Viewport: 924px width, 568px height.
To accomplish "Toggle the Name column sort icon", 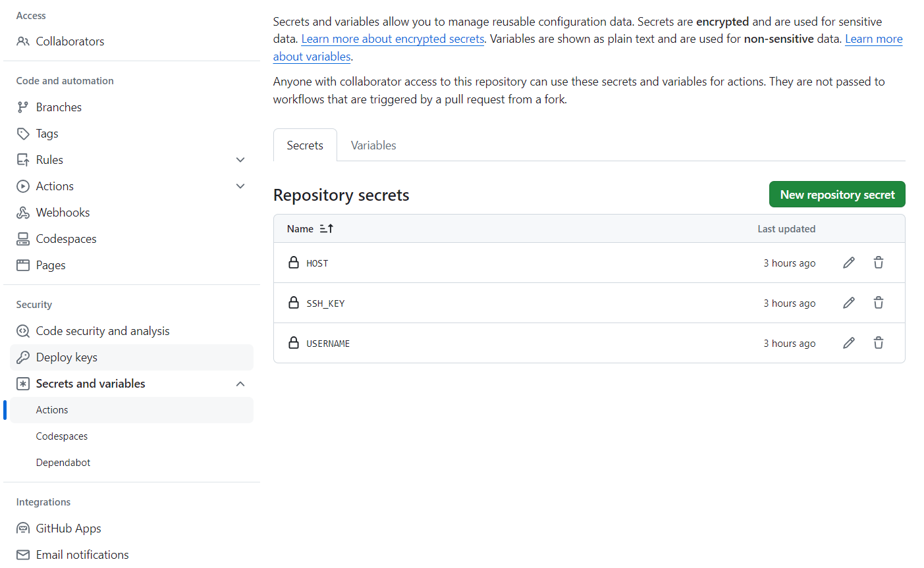I will point(327,228).
